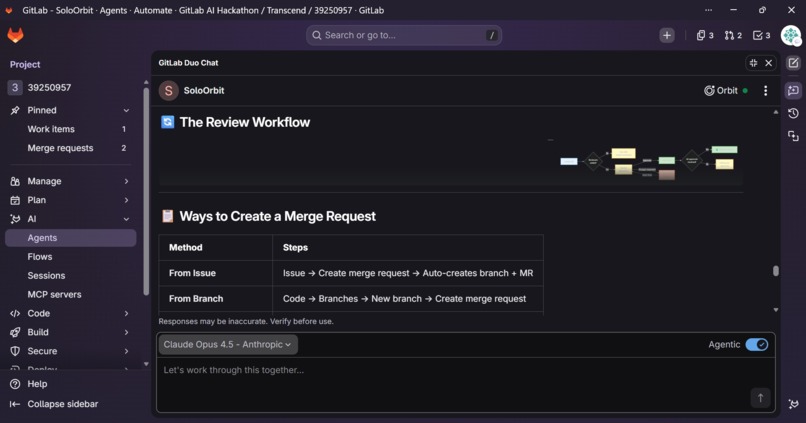Viewport: 806px width, 423px height.
Task: Close the GitLab Duo Chat panel
Action: click(x=768, y=63)
